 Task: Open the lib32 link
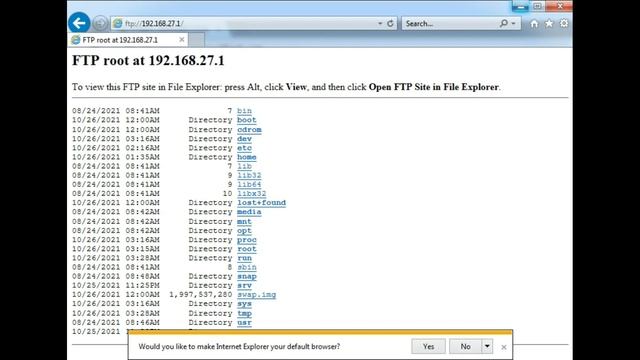pyautogui.click(x=249, y=175)
